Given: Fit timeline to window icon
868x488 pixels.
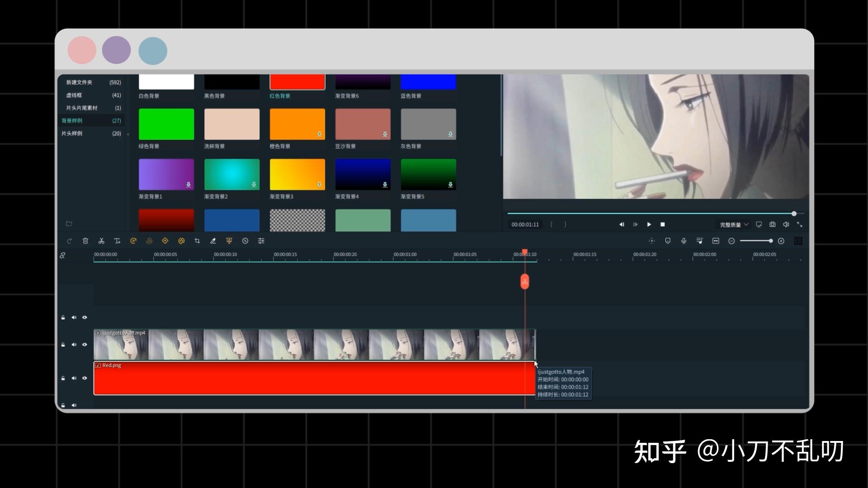Looking at the screenshot, I should [716, 241].
